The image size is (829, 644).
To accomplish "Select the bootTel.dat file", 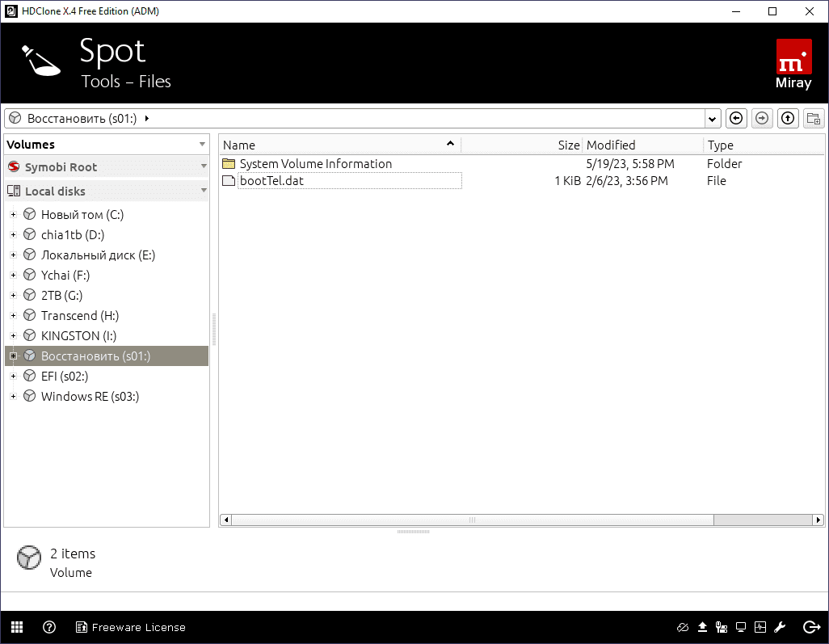I will click(271, 181).
